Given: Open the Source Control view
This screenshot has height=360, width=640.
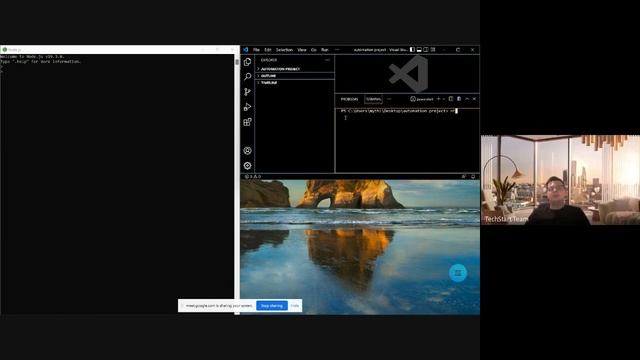Looking at the screenshot, I should click(x=247, y=92).
